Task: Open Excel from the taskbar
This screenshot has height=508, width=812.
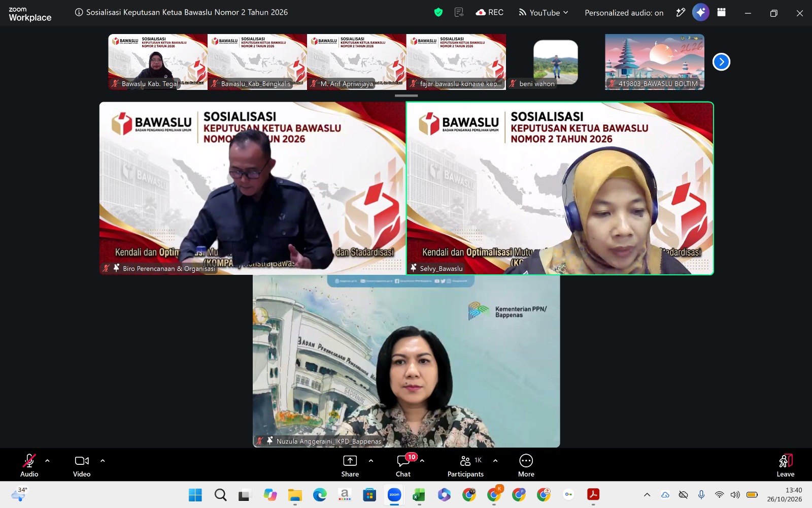Action: click(419, 495)
